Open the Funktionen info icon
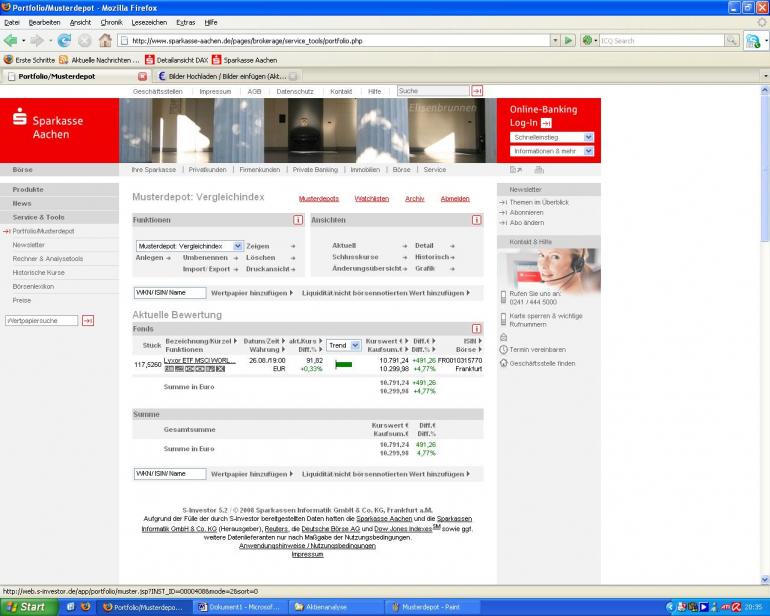The height and width of the screenshot is (616, 770). (x=298, y=220)
